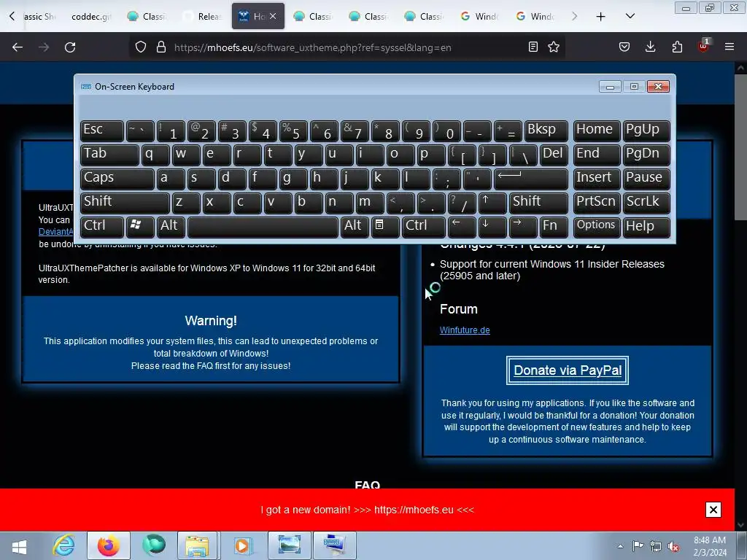
Task: Close the active mhoefs tab
Action: click(x=273, y=16)
